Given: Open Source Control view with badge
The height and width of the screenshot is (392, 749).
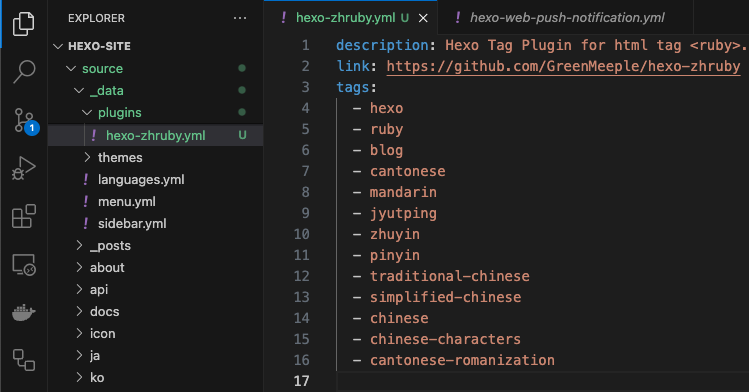Looking at the screenshot, I should [25, 121].
